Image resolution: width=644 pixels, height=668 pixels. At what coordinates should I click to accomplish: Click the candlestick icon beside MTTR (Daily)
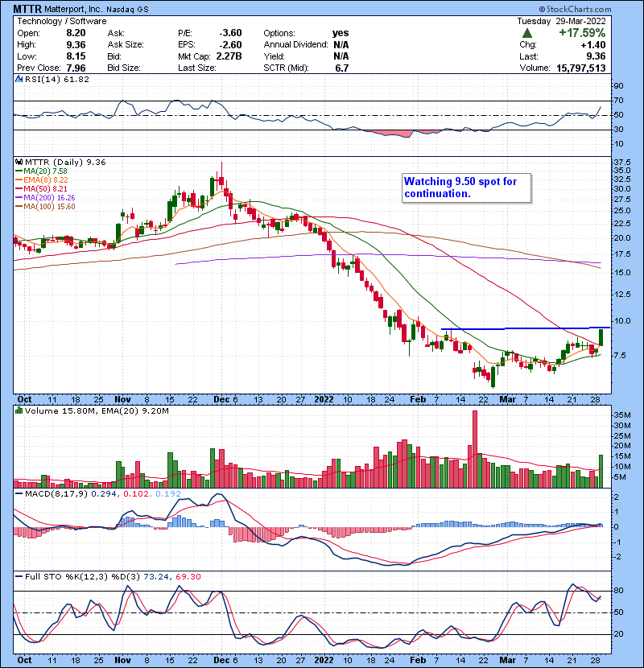point(19,163)
